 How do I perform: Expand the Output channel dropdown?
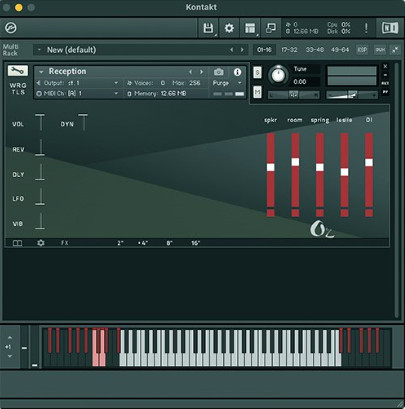point(78,83)
